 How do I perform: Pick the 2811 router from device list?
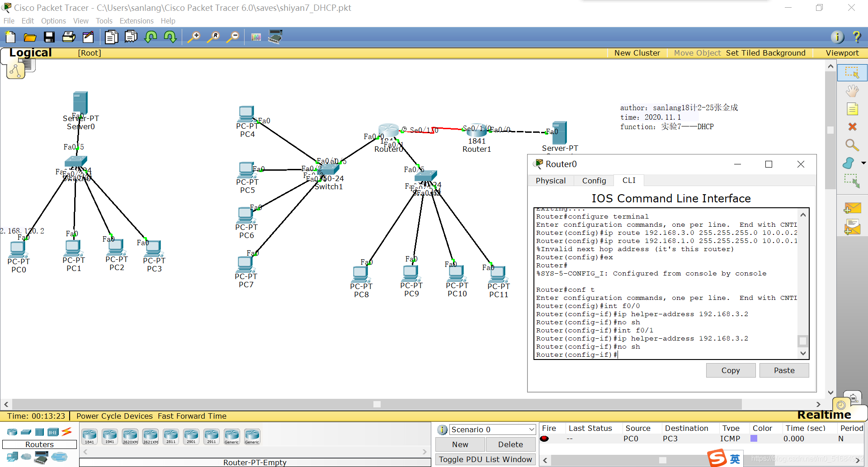pyautogui.click(x=171, y=436)
